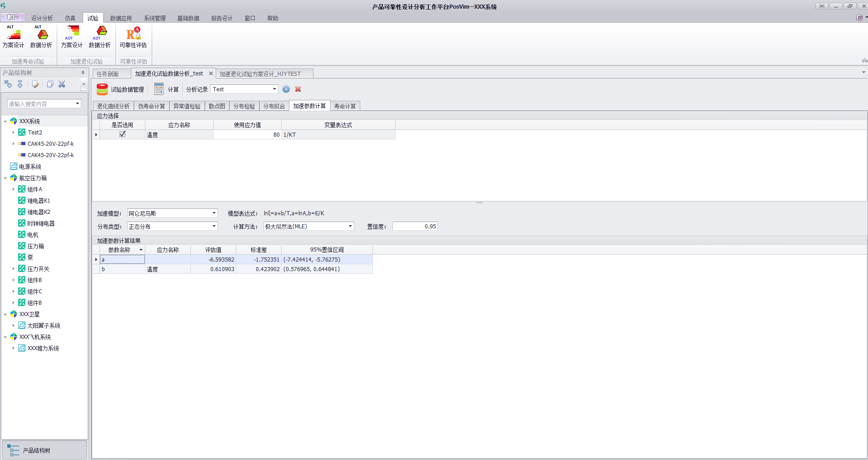Screen dimensions: 868x460
Task: Open the 数据应用 ribbon menu
Action: 121,18
